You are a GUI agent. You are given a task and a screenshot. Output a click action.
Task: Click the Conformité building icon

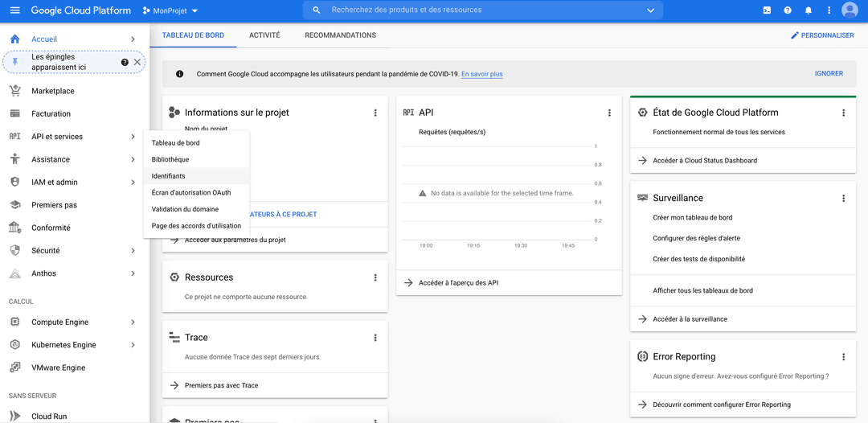15,228
